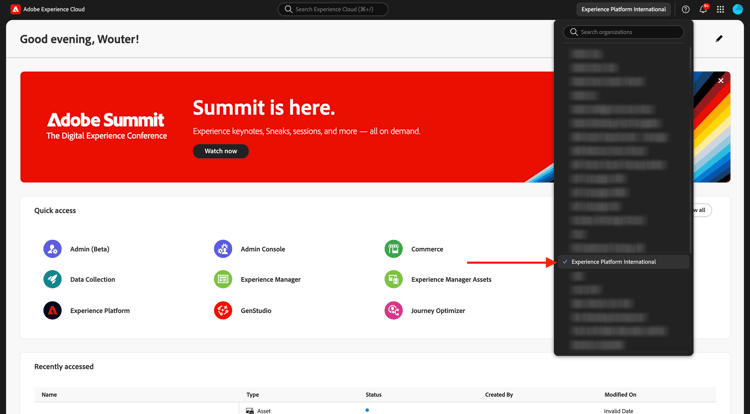
Task: Open the Data Collection app icon
Action: [x=53, y=279]
